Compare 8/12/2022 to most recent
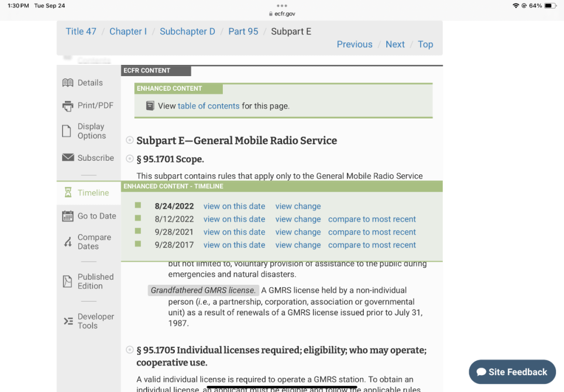564x392 pixels. 372,219
